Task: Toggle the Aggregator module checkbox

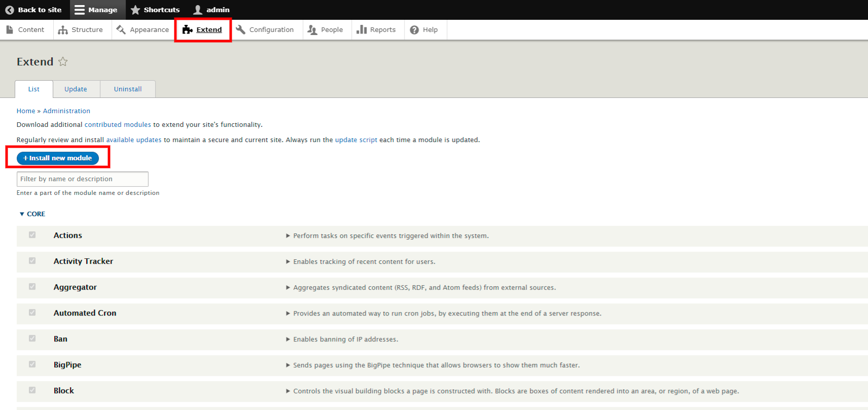Action: (x=32, y=287)
